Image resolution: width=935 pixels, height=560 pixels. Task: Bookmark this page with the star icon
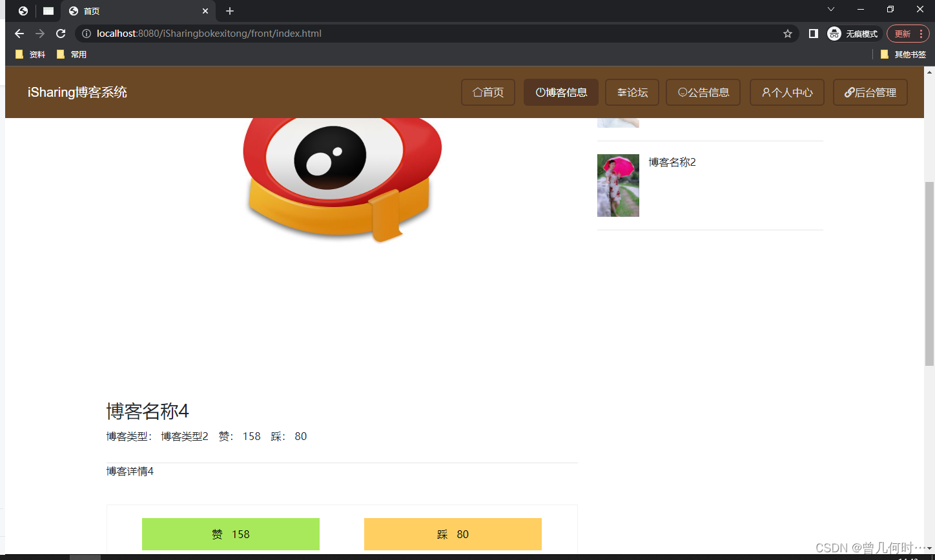(788, 34)
